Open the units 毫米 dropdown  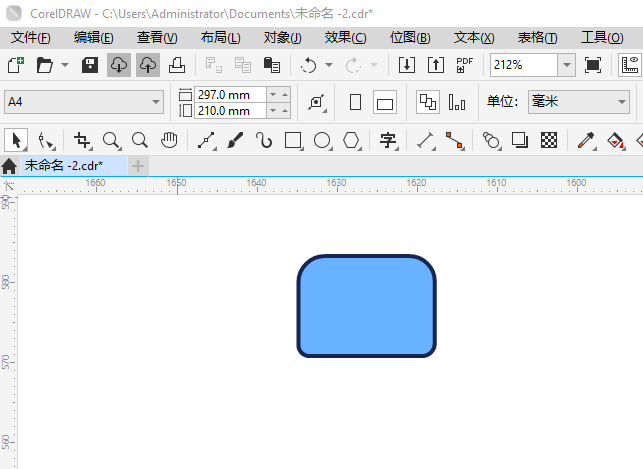[x=621, y=102]
